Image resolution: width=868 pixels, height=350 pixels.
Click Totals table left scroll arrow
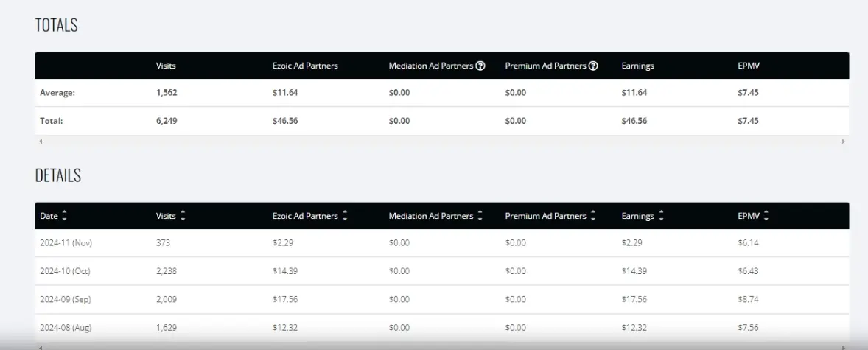click(41, 141)
